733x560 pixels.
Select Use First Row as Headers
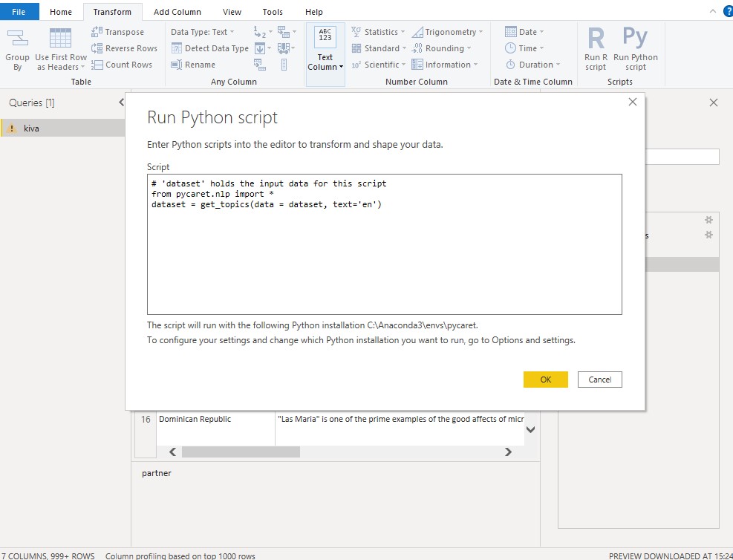(61, 49)
